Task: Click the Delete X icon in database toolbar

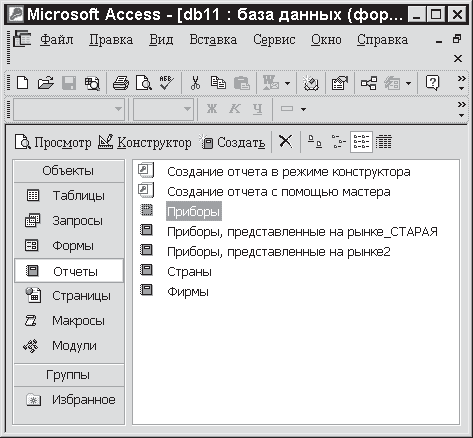Action: tap(286, 141)
